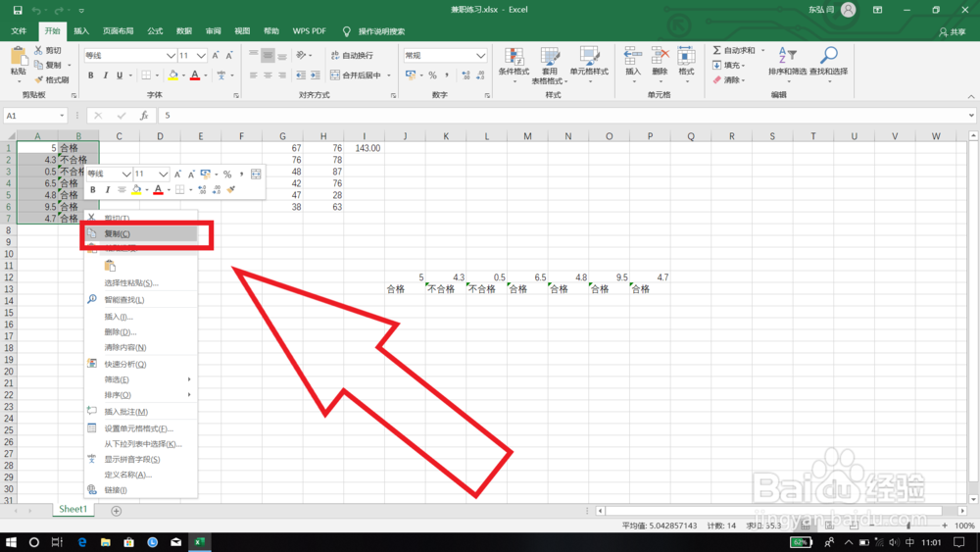Click mini toolbar format painter brush
Screen dimensions: 980x552
(230, 189)
